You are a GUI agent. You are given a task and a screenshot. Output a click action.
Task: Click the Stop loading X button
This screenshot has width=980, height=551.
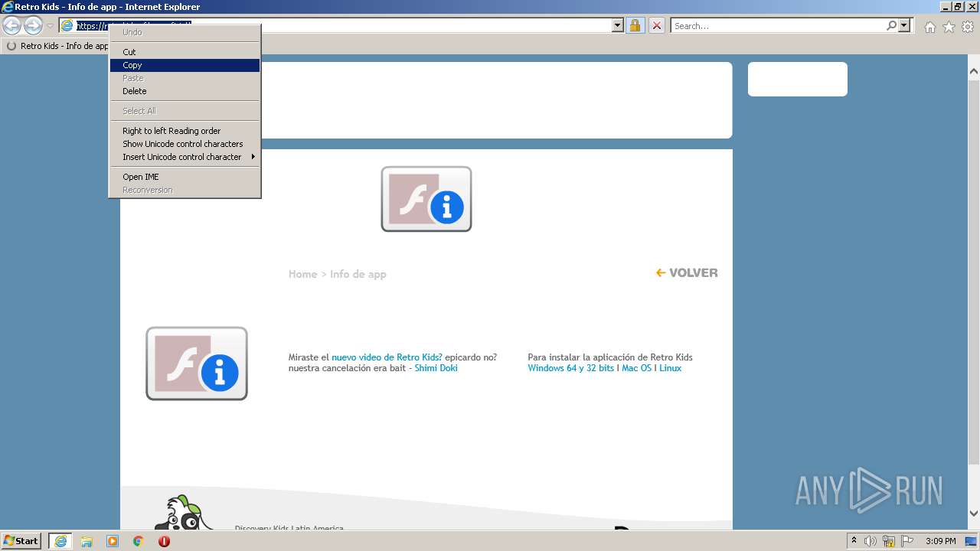click(656, 25)
